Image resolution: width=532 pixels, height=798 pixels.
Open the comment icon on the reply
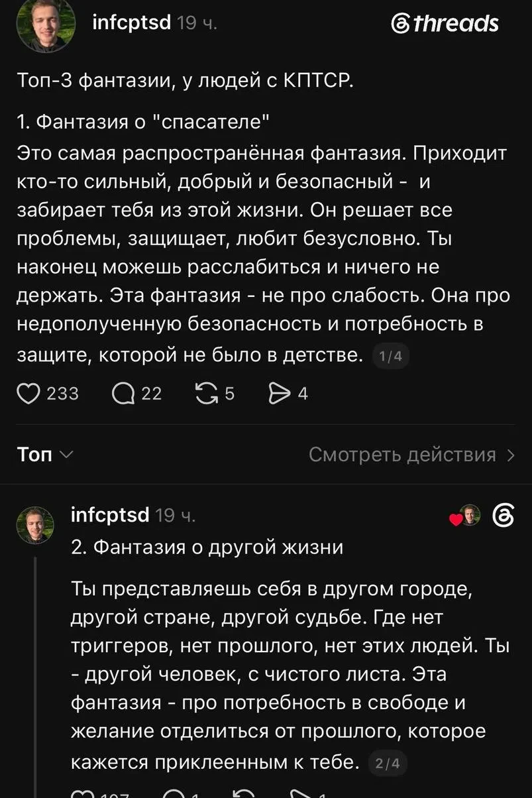point(174,793)
